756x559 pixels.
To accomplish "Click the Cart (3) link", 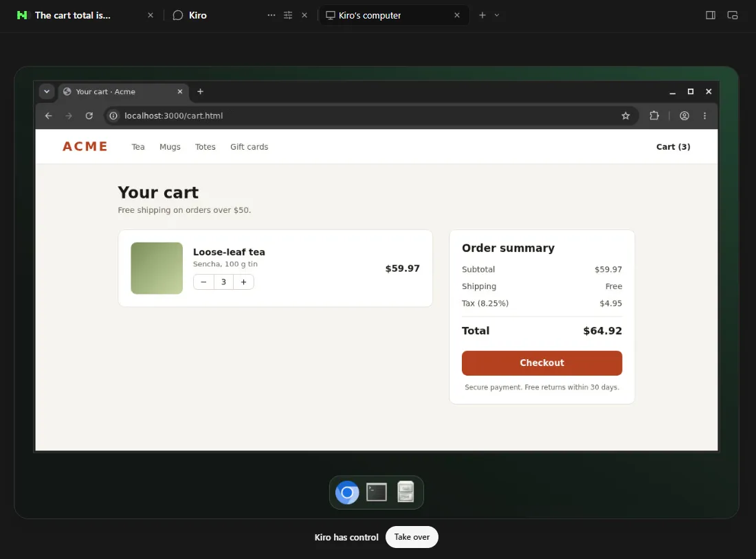I will point(673,146).
